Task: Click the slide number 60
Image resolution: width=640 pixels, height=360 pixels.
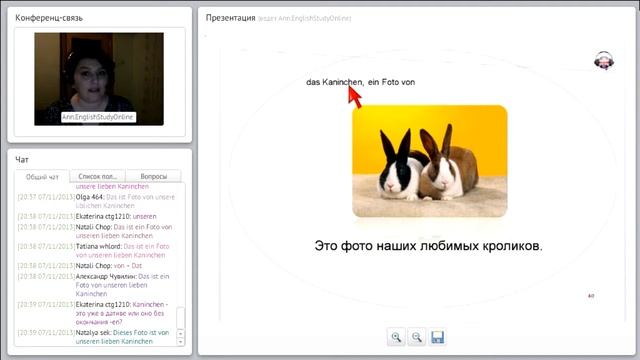Action: click(x=591, y=296)
